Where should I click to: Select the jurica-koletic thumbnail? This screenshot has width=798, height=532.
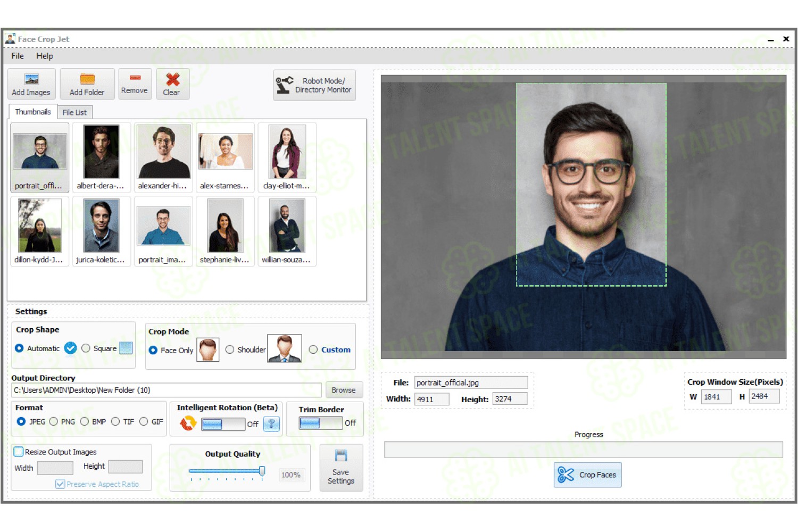[x=101, y=231]
